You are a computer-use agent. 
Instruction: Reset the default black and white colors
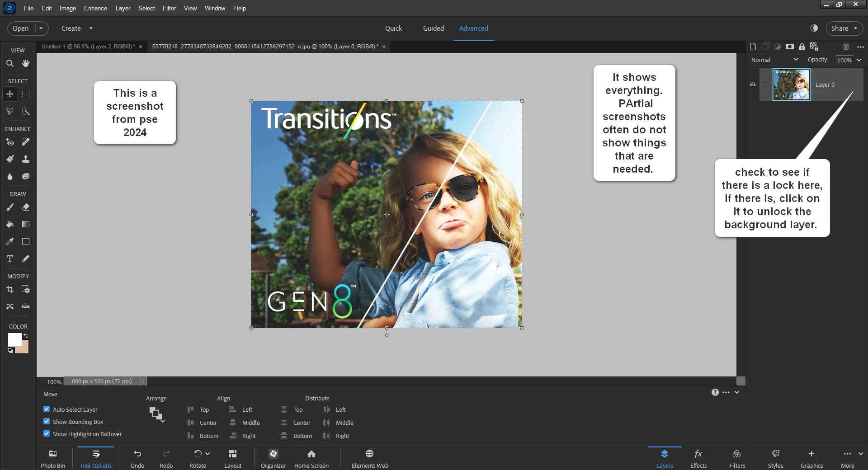point(10,351)
